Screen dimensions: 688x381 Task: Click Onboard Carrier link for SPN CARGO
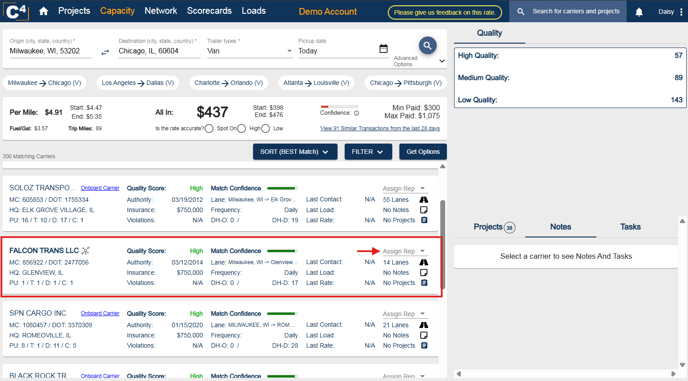click(100, 314)
